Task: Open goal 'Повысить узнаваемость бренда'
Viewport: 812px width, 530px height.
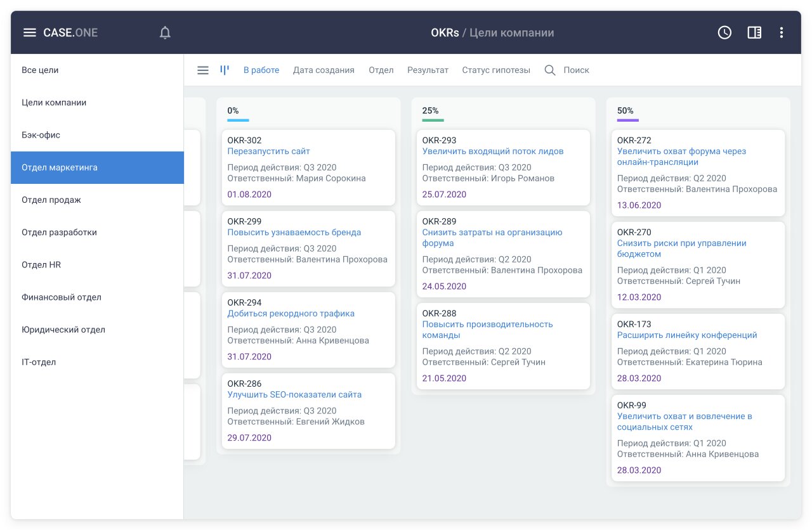Action: pyautogui.click(x=294, y=233)
